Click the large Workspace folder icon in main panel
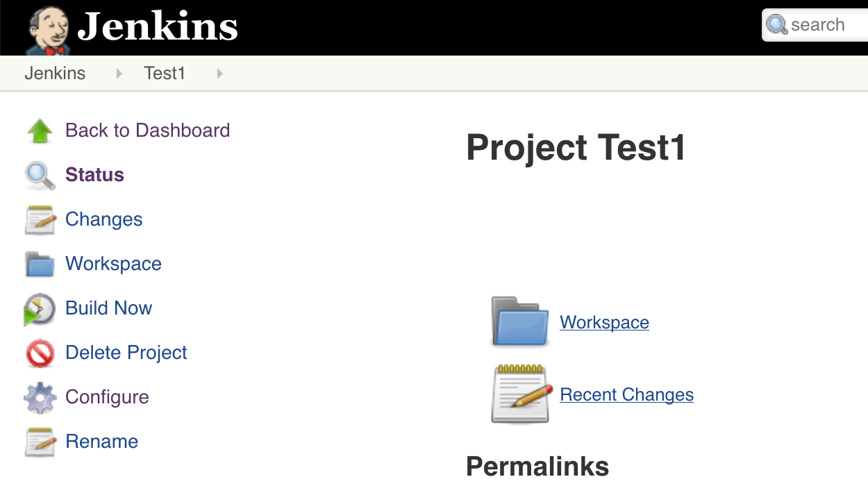Viewport: 868px width, 486px height. coord(519,321)
